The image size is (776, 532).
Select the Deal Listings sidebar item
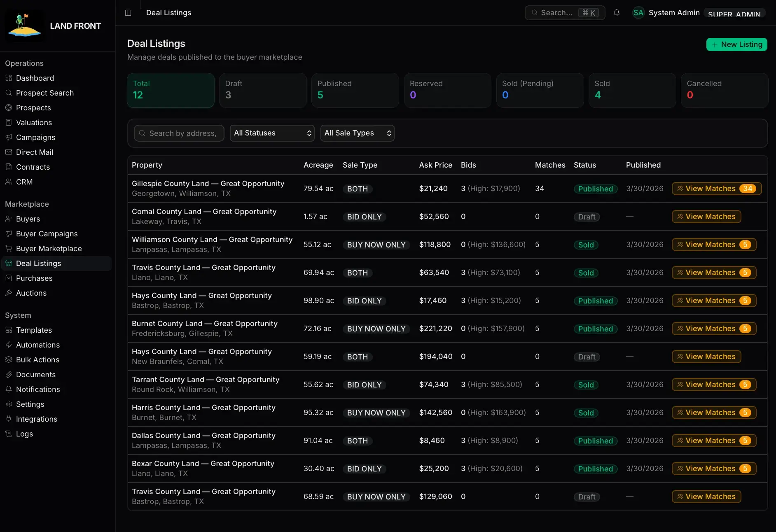coord(56,264)
